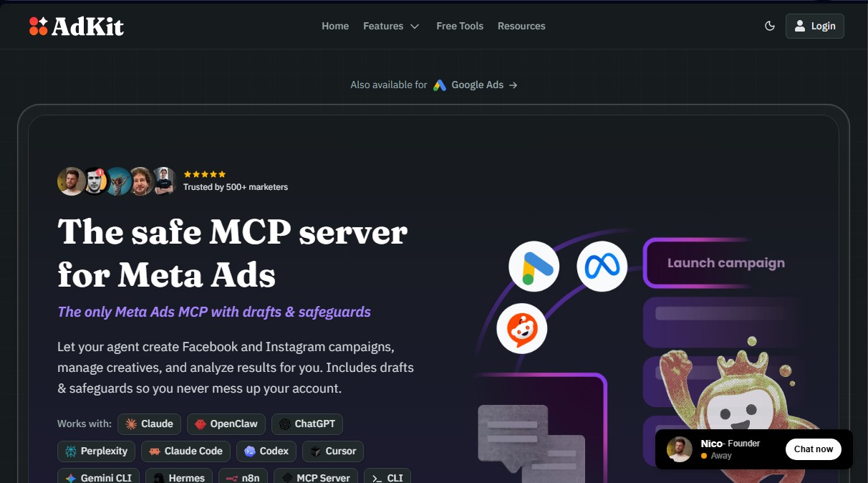The height and width of the screenshot is (483, 868).
Task: Expand the Features dropdown
Action: click(391, 26)
